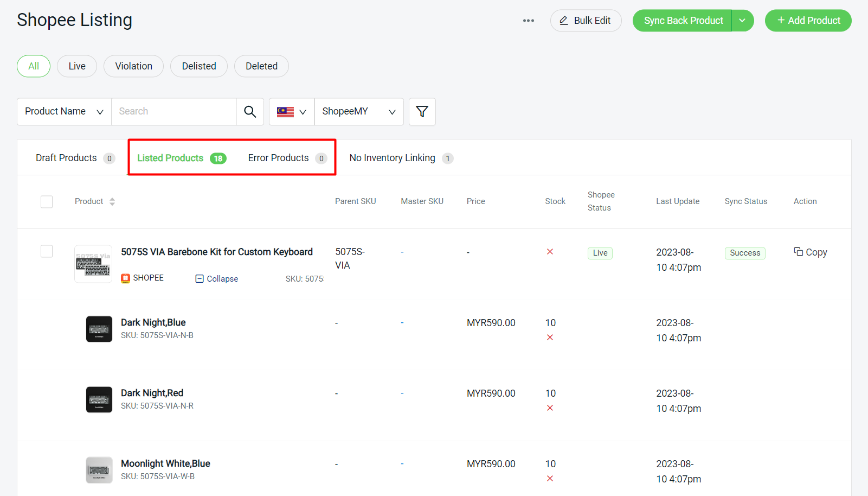Click the Sync Back Product button

click(683, 21)
